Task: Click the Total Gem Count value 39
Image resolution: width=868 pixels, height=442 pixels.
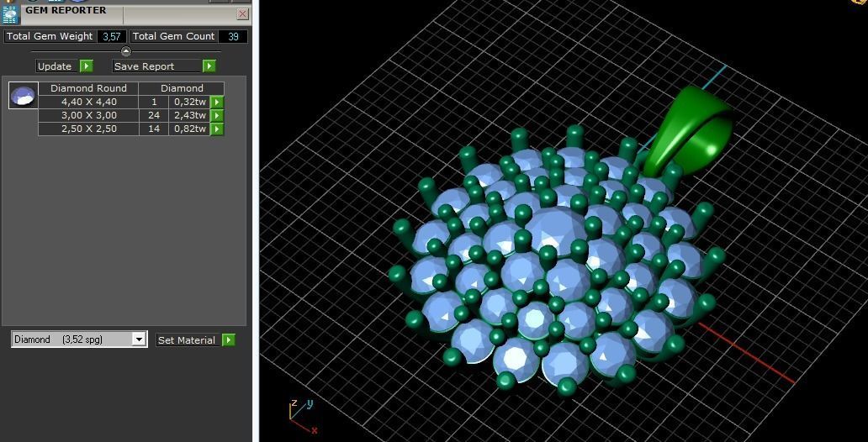Action: point(233,36)
